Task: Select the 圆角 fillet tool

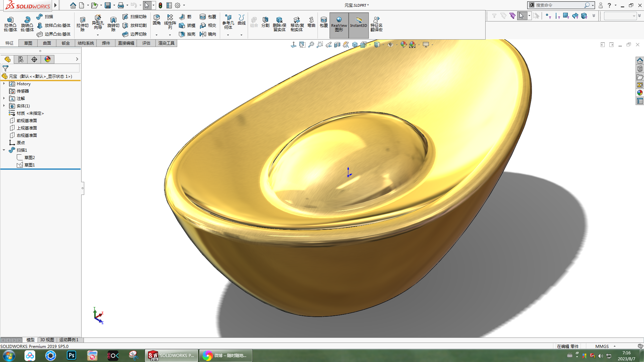Action: click(157, 20)
